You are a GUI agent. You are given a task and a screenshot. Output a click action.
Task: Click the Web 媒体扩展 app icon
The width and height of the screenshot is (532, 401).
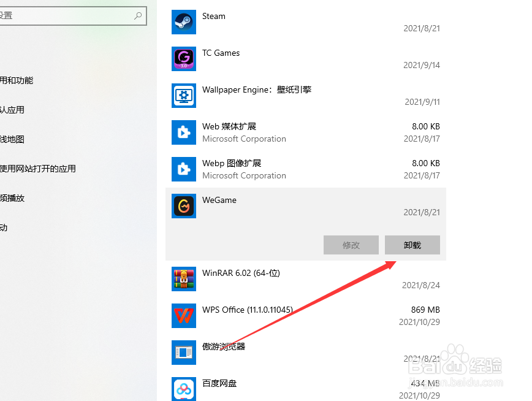click(183, 132)
